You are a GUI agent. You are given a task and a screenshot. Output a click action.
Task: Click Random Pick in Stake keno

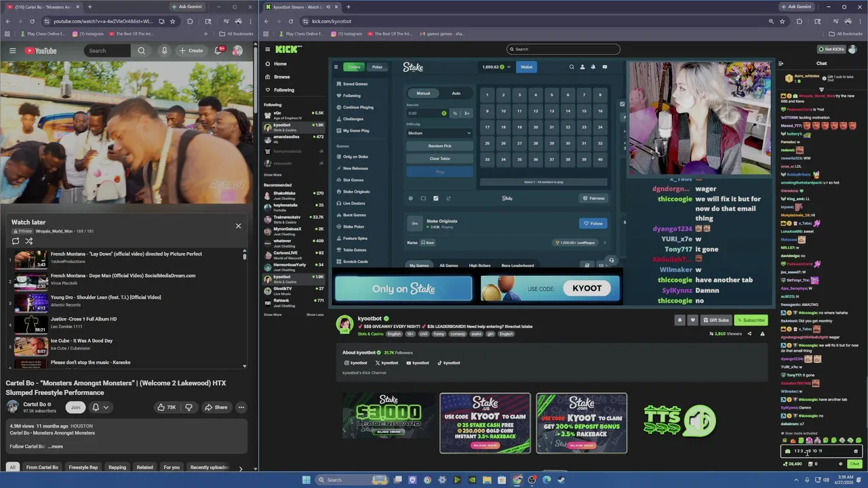[439, 146]
